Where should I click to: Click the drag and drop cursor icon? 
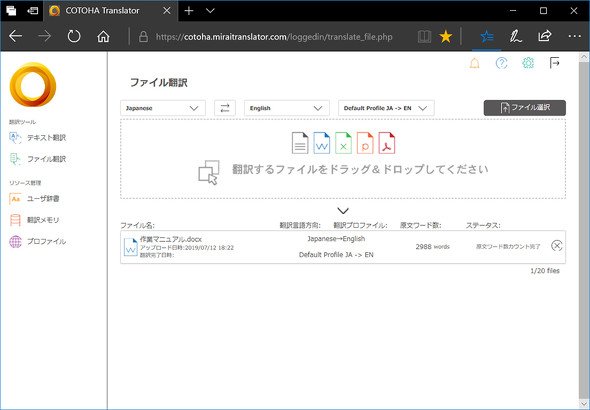(209, 172)
